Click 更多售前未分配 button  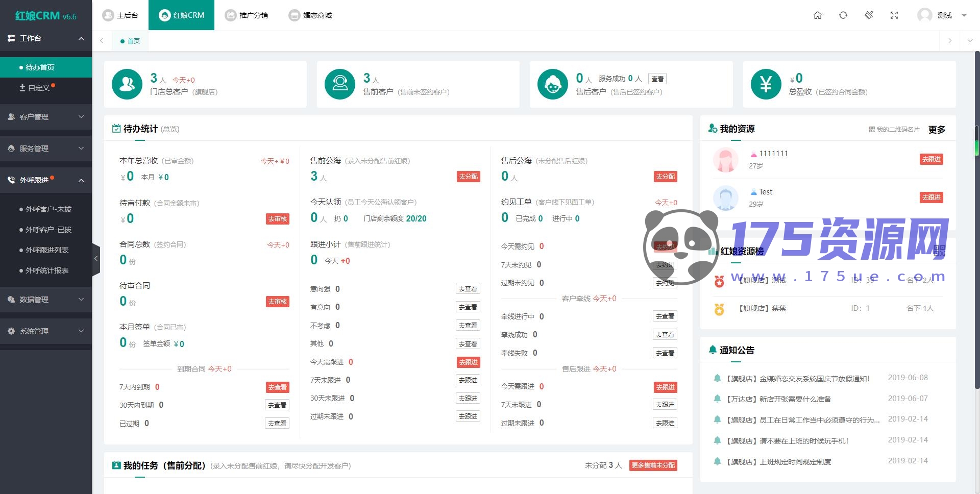point(653,465)
